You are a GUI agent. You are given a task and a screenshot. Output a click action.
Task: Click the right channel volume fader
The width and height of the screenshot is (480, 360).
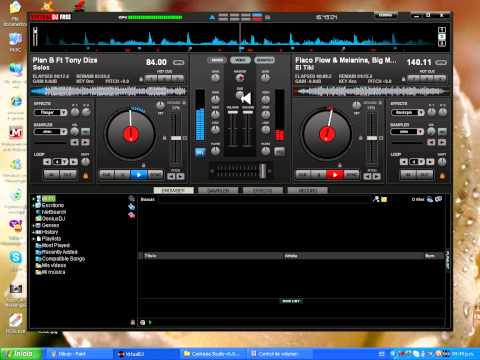247,112
